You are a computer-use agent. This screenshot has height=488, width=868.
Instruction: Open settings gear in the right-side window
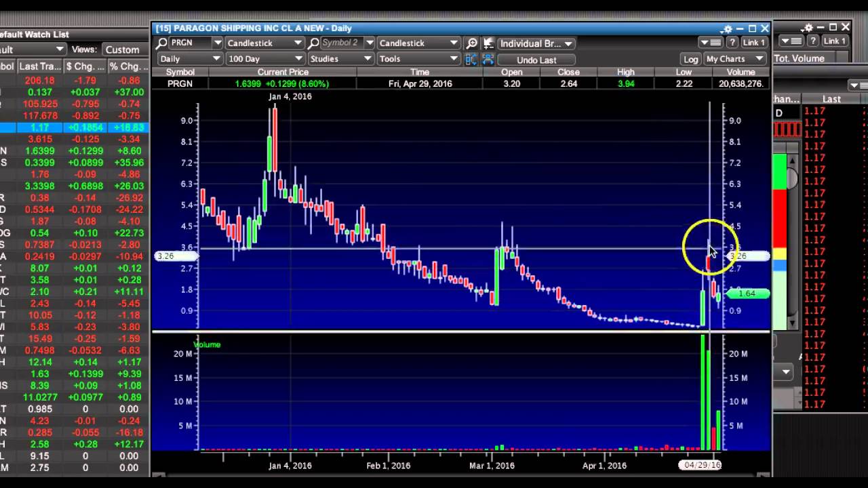click(808, 28)
